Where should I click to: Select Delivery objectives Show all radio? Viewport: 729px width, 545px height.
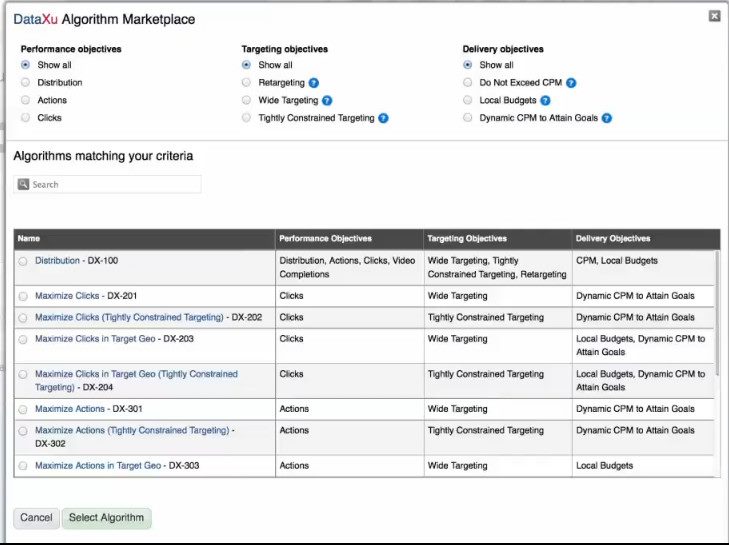468,65
